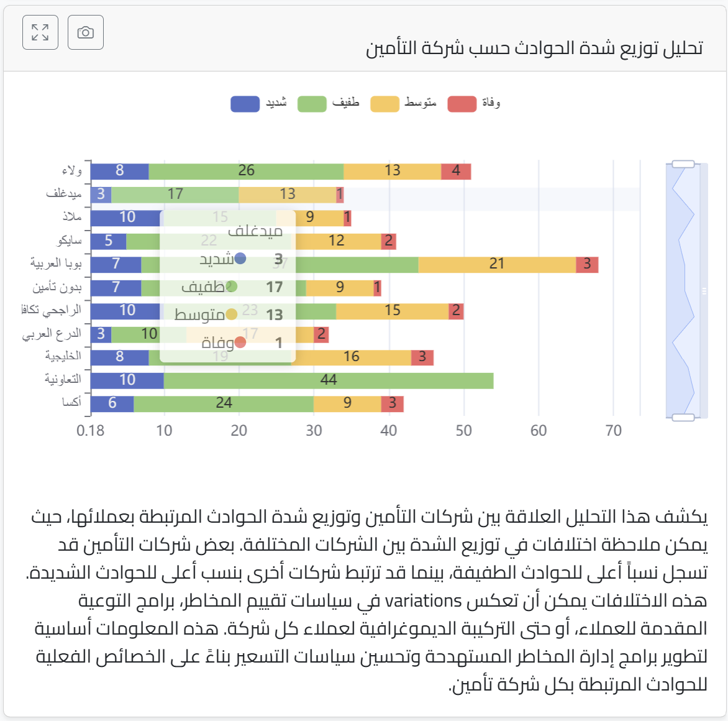Select the red segment of الخليجية bar

click(422, 356)
